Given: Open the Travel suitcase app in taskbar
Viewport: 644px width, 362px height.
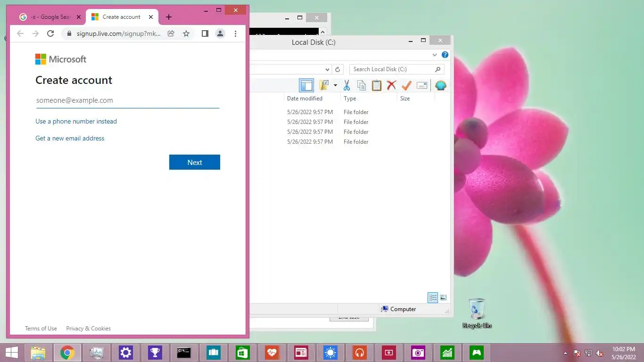Looking at the screenshot, I should click(x=214, y=353).
